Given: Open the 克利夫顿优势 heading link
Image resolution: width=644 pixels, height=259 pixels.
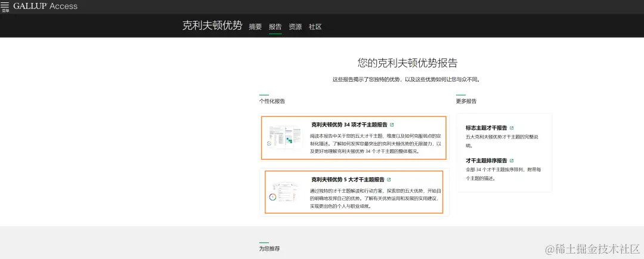Looking at the screenshot, I should click(x=212, y=26).
